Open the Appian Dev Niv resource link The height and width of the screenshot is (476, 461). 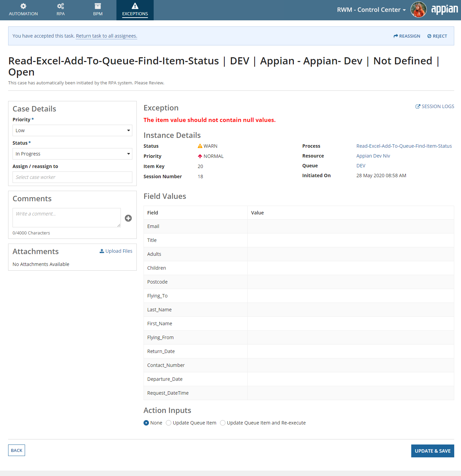coord(373,156)
